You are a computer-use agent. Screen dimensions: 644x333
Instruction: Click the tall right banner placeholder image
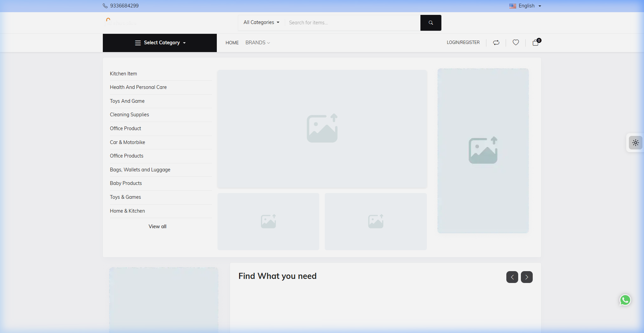483,151
